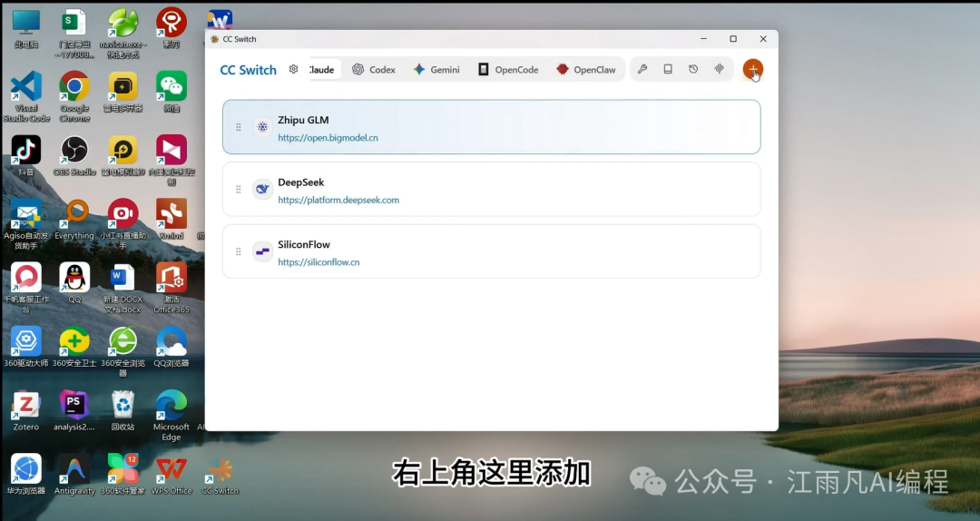The image size is (980, 521).
Task: Select the Zotero desktop icon
Action: 26,410
